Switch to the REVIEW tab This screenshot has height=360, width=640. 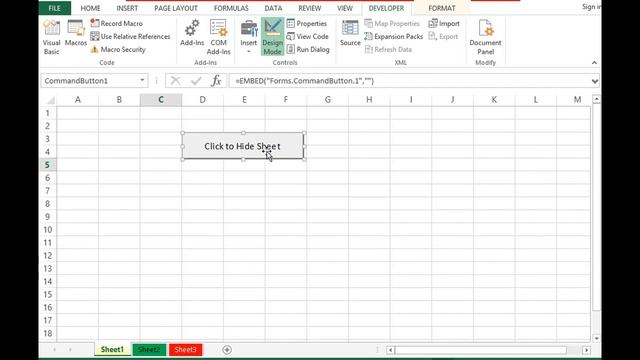point(309,8)
